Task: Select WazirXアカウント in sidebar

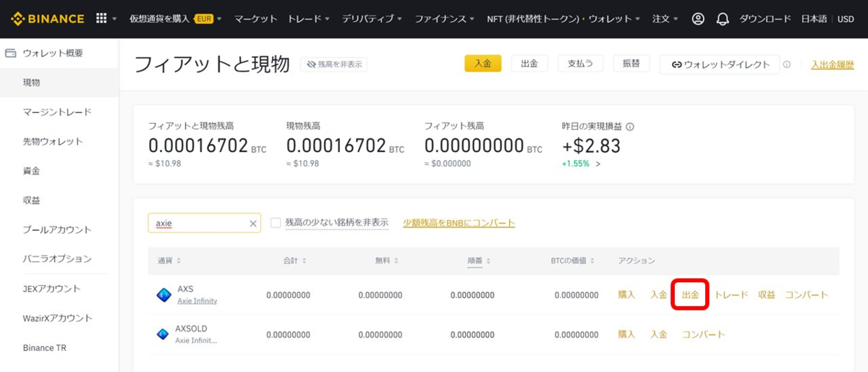Action: point(59,318)
